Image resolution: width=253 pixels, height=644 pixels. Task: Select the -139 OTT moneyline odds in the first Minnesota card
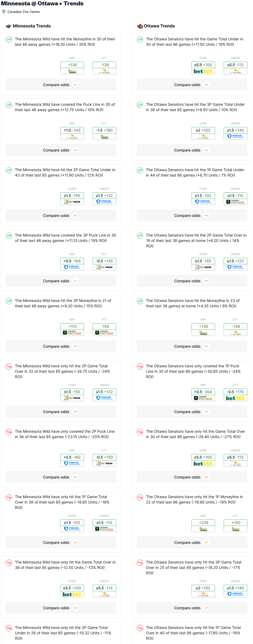[x=104, y=65]
